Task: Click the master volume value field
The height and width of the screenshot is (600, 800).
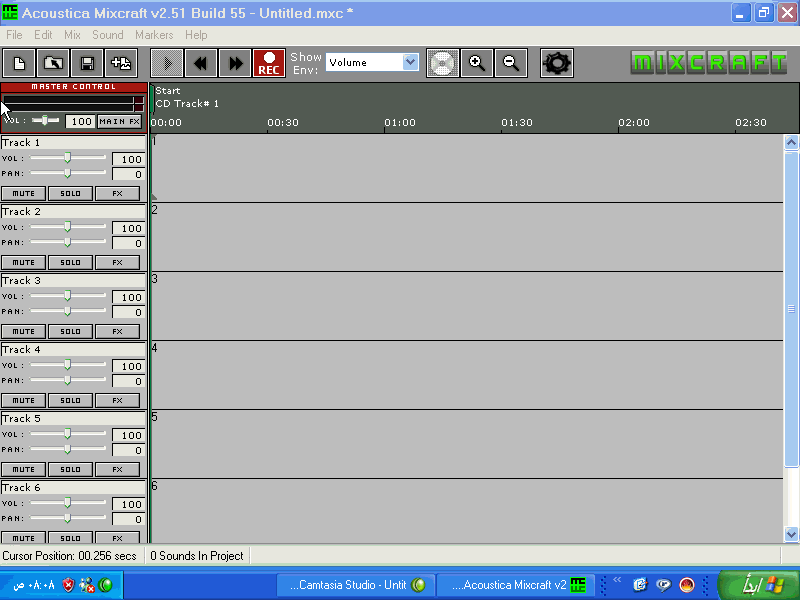Action: point(81,121)
